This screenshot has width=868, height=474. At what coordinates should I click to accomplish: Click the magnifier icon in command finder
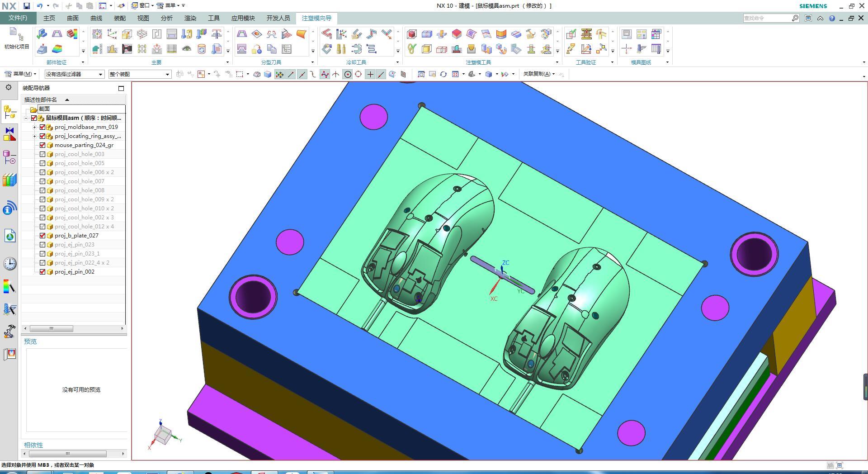[x=795, y=18]
